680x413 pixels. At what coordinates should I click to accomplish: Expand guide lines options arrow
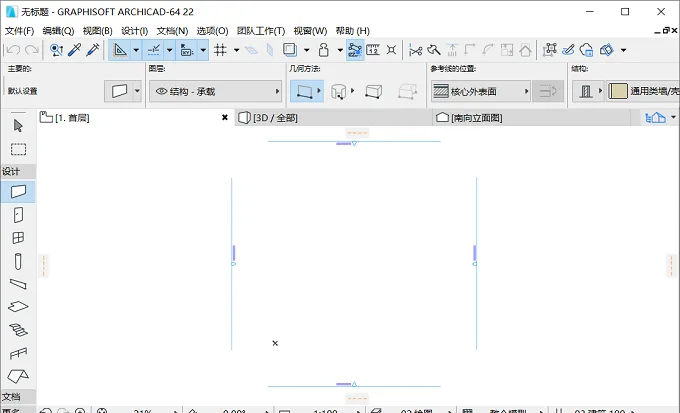136,50
